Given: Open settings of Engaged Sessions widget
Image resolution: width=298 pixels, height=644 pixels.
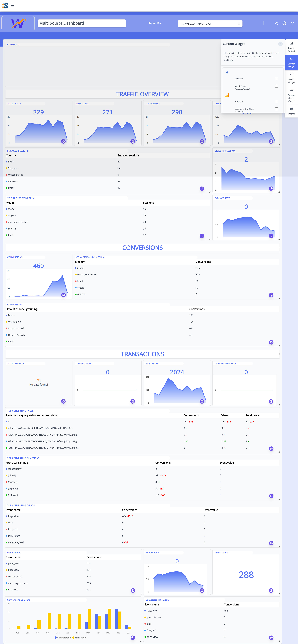Looking at the screenshot, I should click(x=202, y=189).
